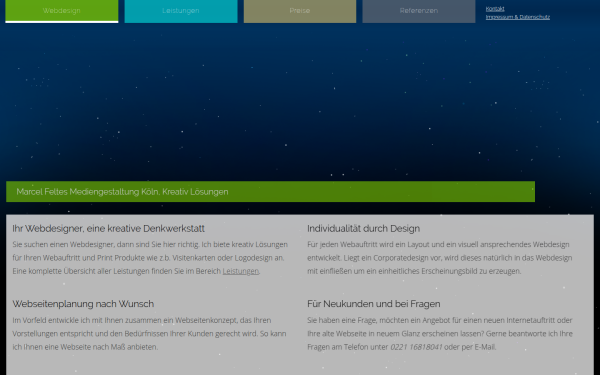Click paragraph starting Für jeden Webauftritt
The height and width of the screenshot is (375, 600).
pos(440,258)
